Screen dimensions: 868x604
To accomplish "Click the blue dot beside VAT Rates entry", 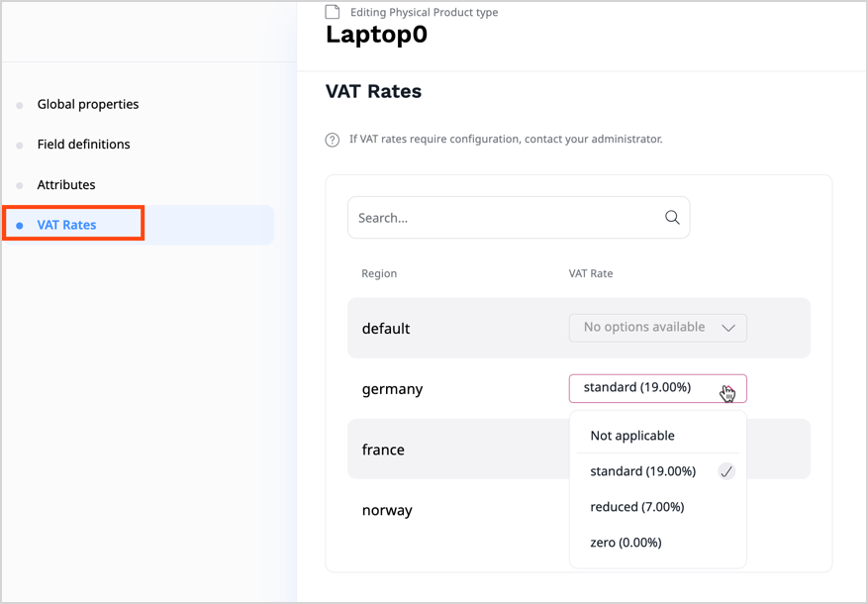I will pos(21,224).
